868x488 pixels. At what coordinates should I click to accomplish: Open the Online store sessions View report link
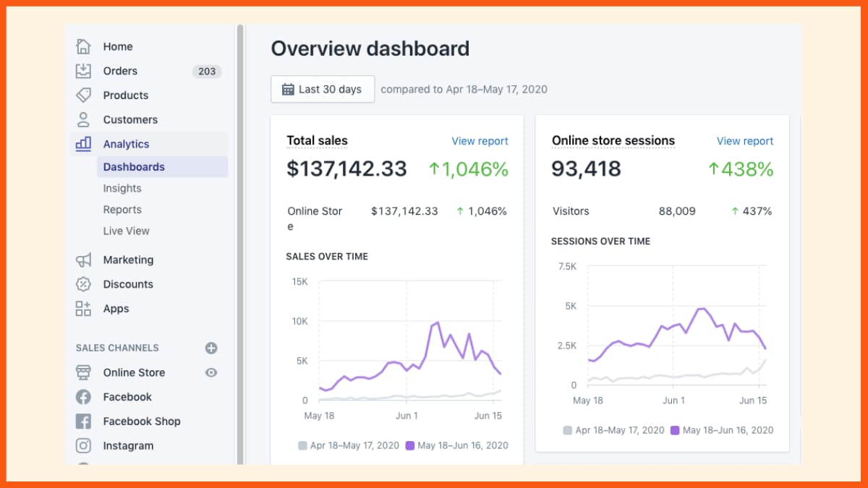click(745, 141)
